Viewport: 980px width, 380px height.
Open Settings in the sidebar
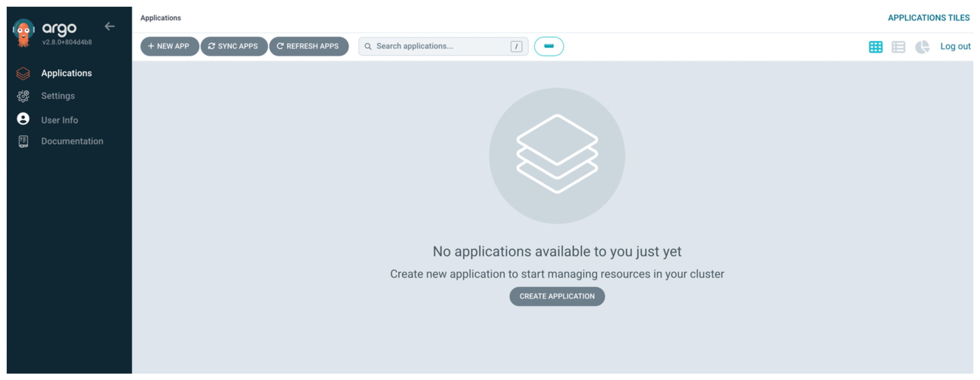(58, 96)
